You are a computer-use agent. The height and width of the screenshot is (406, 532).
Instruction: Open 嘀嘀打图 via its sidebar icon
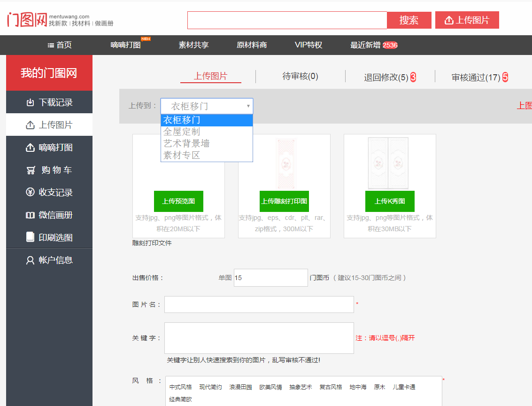pyautogui.click(x=31, y=148)
